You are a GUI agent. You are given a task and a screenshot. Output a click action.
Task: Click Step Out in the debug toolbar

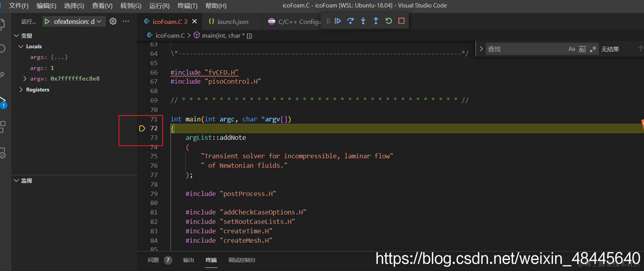[376, 21]
